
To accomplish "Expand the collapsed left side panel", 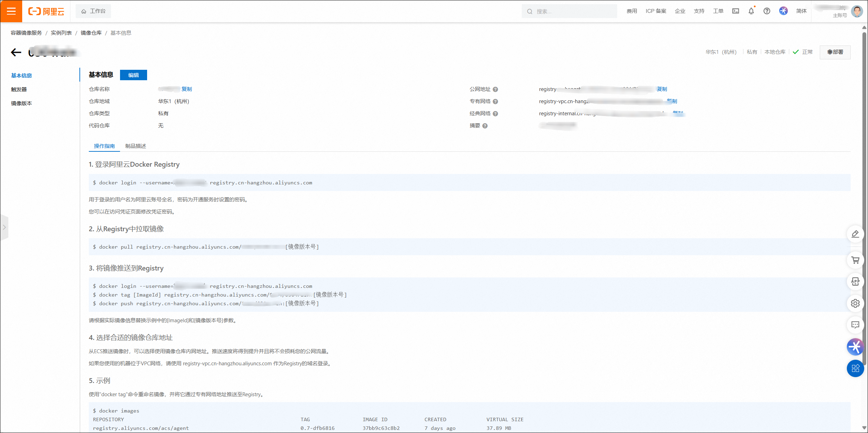I will point(4,227).
